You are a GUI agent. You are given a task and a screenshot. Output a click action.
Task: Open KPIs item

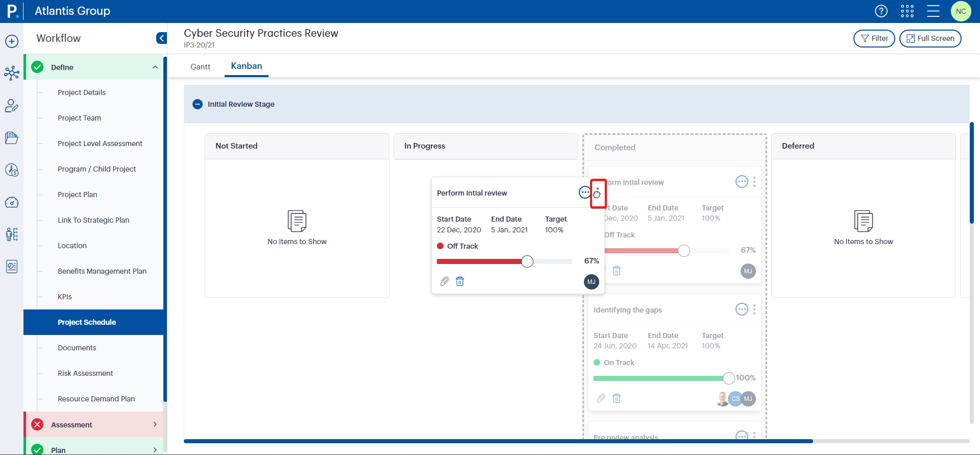point(64,297)
